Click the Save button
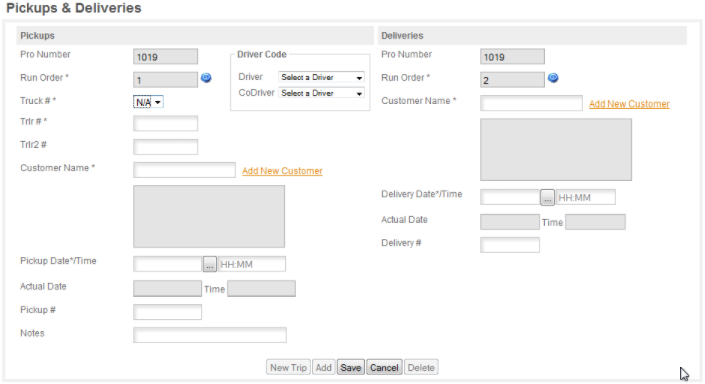 pyautogui.click(x=351, y=367)
